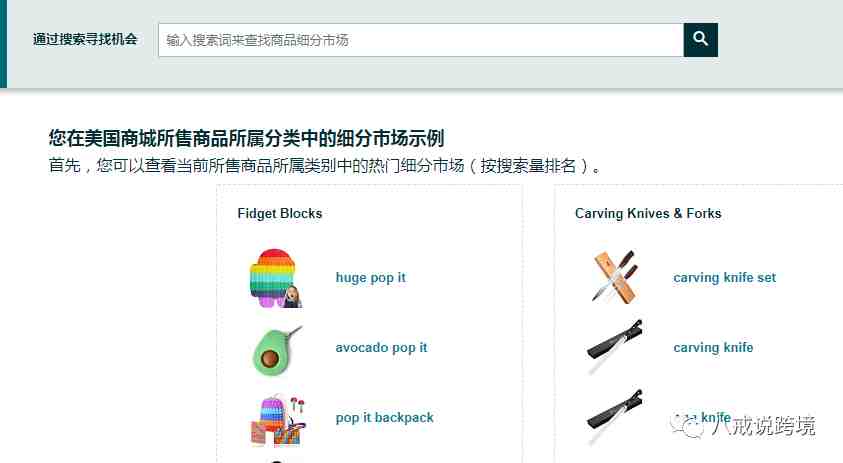Open the link ending in 'knife' behind the watermark

(702, 417)
